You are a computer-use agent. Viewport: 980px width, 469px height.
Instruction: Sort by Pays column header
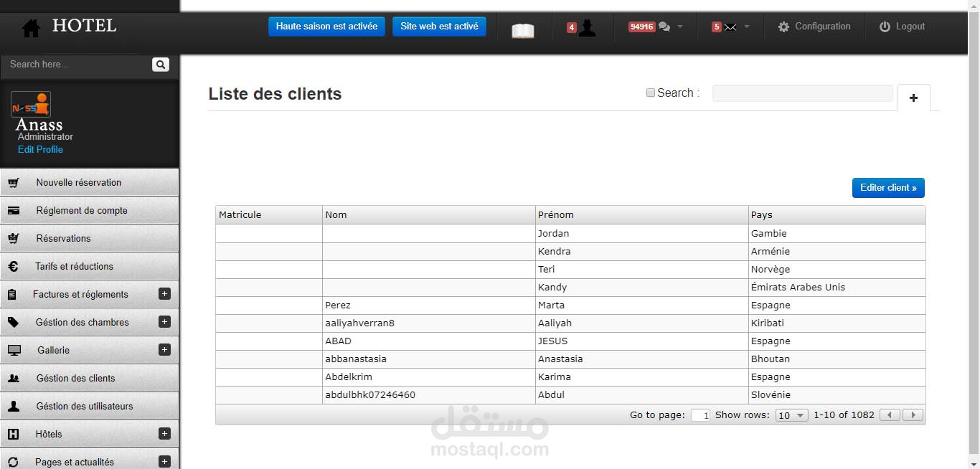click(837, 214)
